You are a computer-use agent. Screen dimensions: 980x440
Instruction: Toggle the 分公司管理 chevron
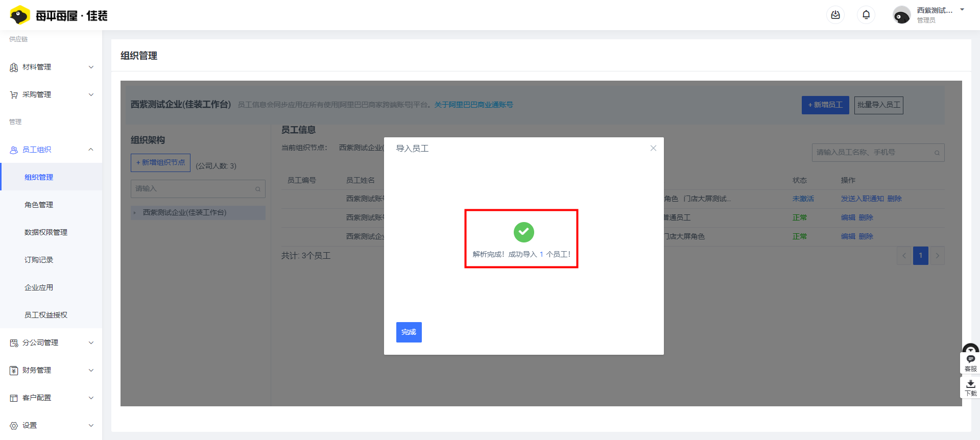[91, 343]
